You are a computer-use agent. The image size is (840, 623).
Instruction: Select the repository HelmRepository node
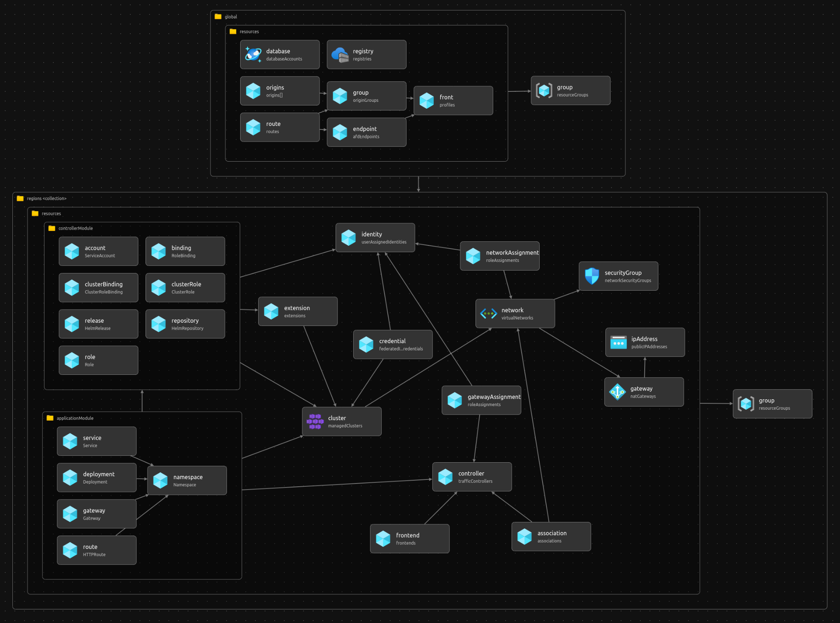(185, 324)
